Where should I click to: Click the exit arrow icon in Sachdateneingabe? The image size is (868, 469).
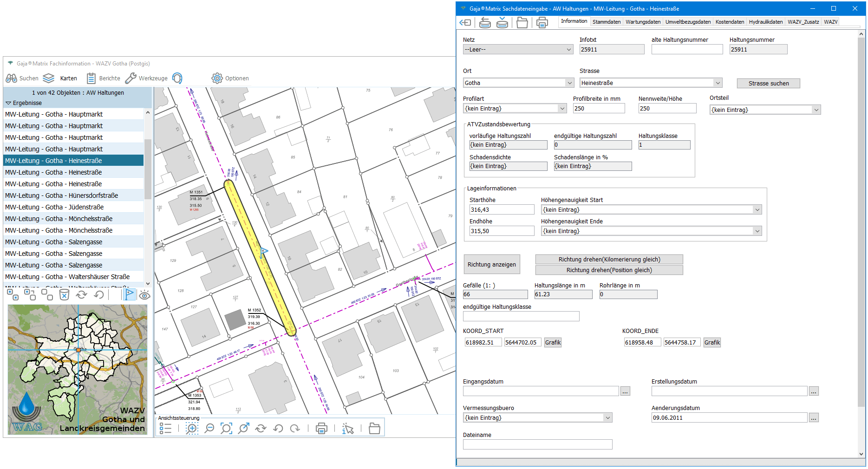(465, 22)
